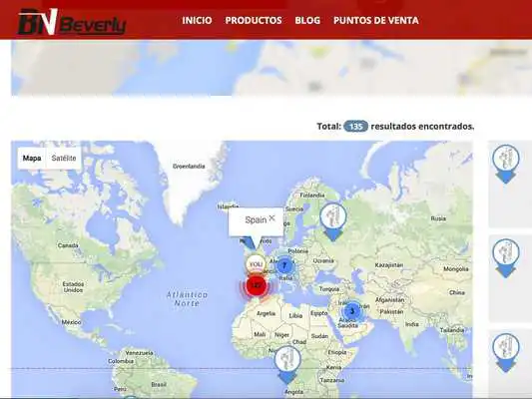Click Groenlandia label on the map
Screen dimensions: 532x399
[x=189, y=167]
